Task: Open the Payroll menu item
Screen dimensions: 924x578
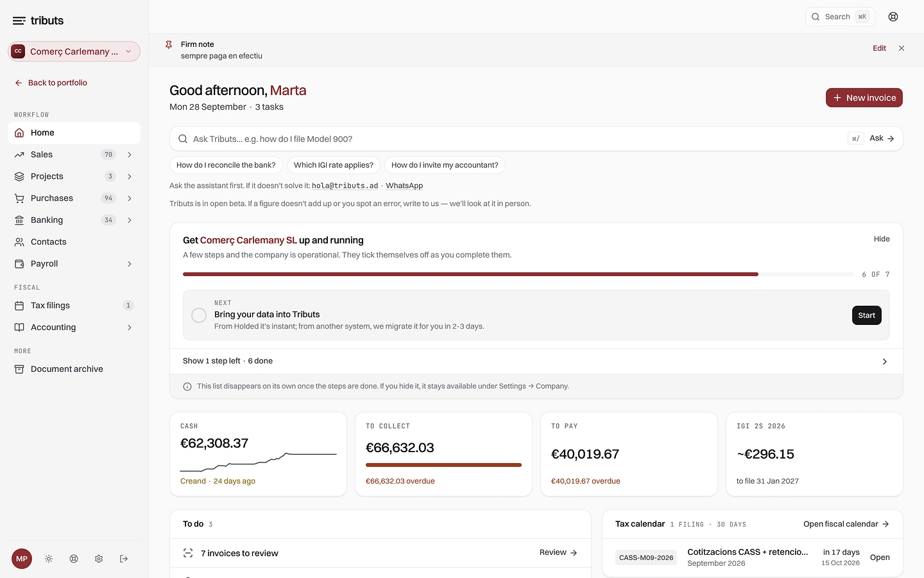Action: pos(74,264)
